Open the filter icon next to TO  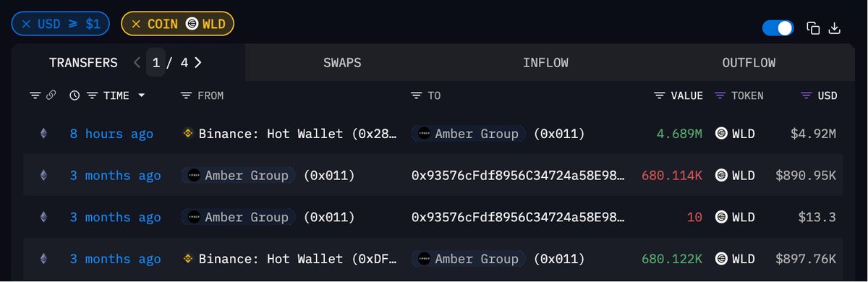pos(416,95)
